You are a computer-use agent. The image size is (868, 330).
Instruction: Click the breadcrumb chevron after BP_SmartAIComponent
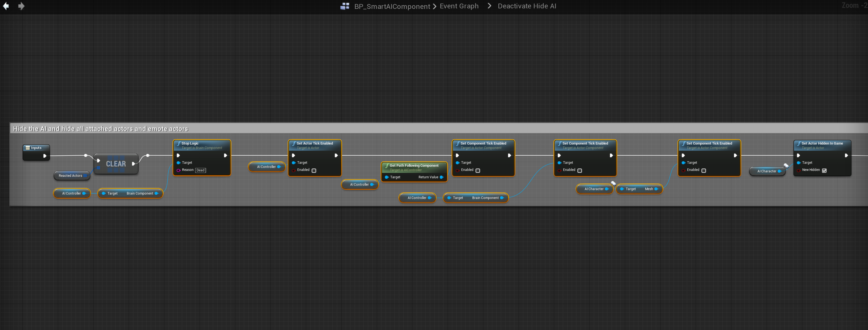pyautogui.click(x=435, y=6)
